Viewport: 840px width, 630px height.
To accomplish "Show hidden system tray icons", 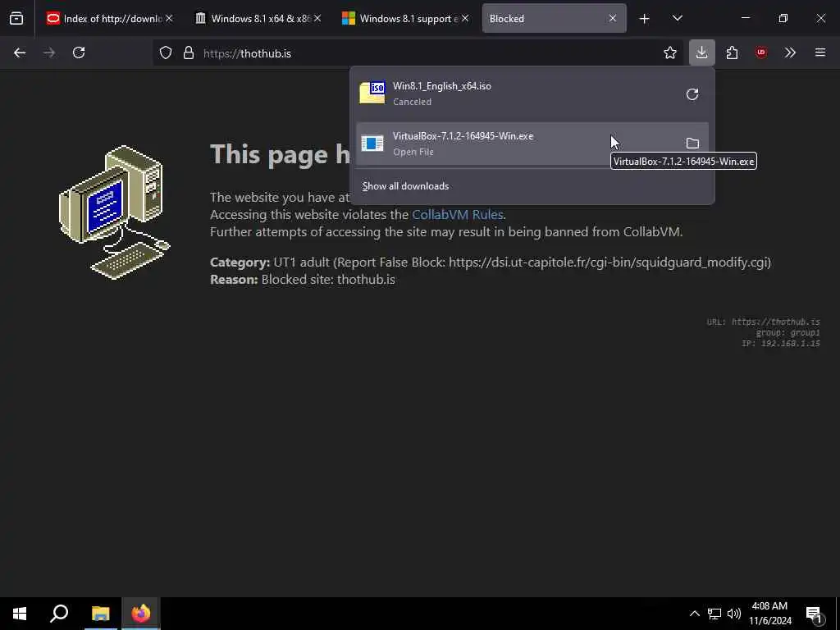I will click(x=694, y=614).
